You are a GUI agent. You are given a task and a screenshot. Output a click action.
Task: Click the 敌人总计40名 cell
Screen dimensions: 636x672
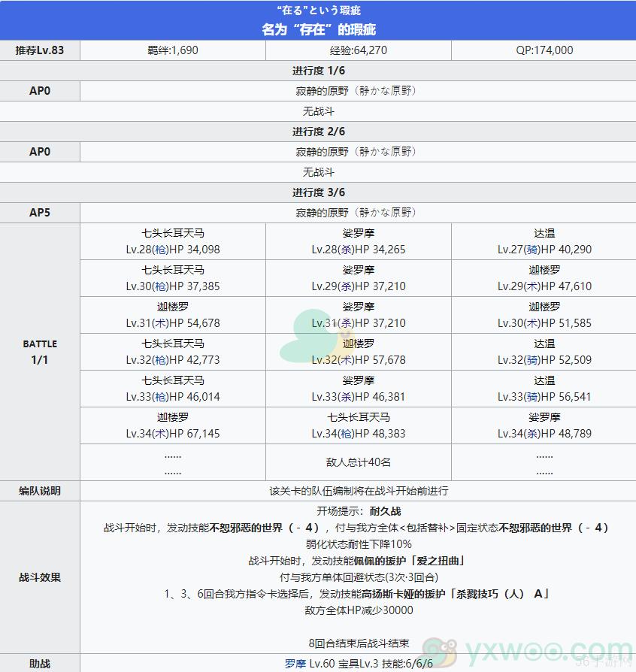pyautogui.click(x=359, y=462)
